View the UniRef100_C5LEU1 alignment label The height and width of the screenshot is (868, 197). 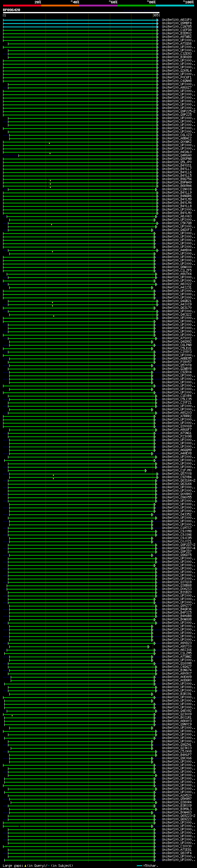click(177, 349)
